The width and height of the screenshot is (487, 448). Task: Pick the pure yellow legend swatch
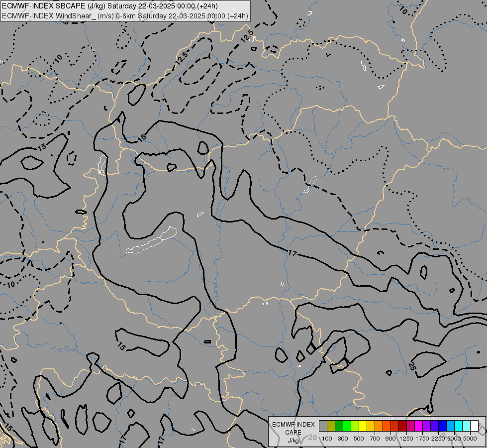pos(363,426)
